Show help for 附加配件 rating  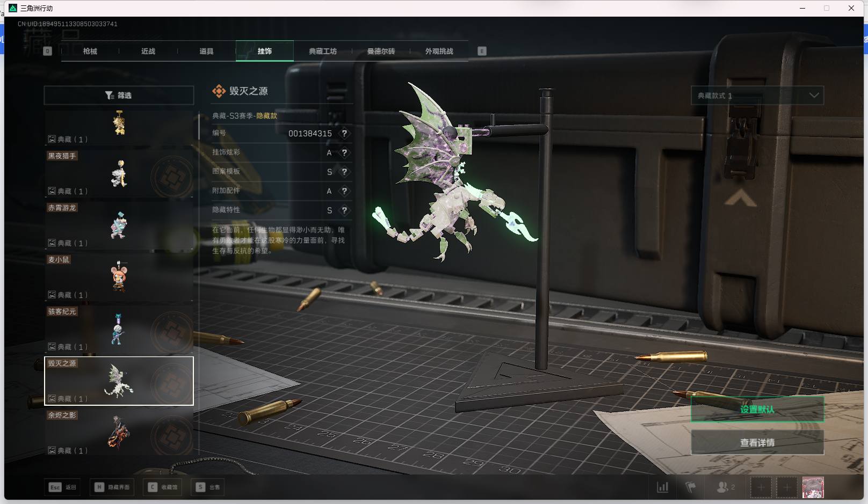click(x=344, y=191)
